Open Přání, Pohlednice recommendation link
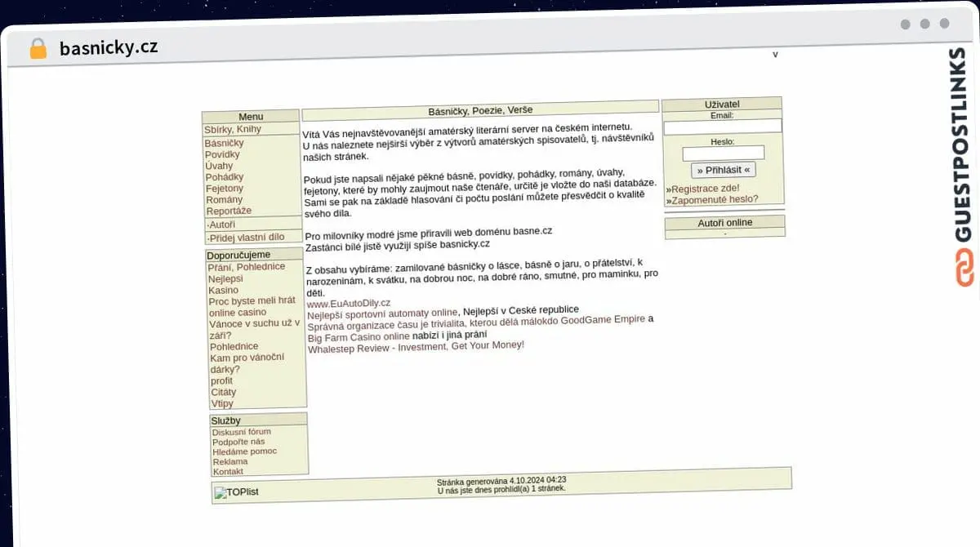The width and height of the screenshot is (980, 547). tap(247, 267)
